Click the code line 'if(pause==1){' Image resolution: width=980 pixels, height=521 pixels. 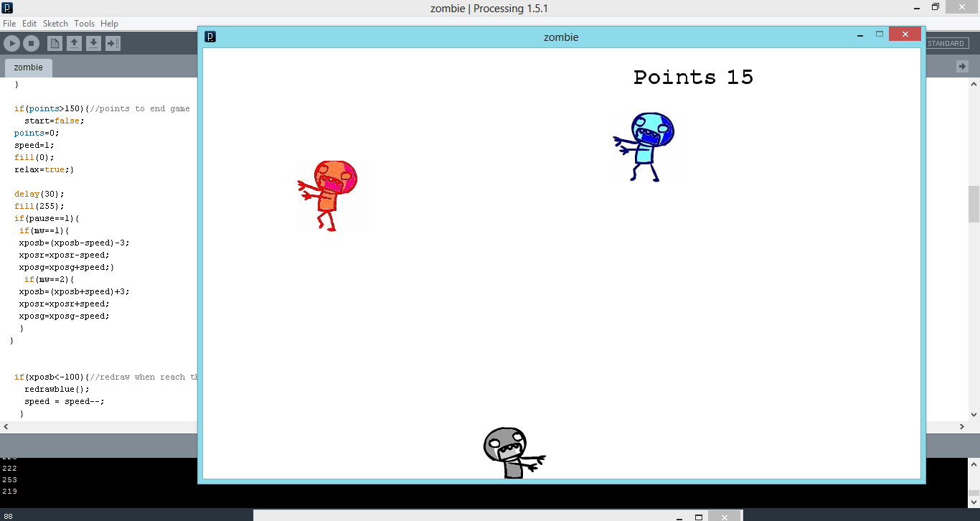point(47,218)
